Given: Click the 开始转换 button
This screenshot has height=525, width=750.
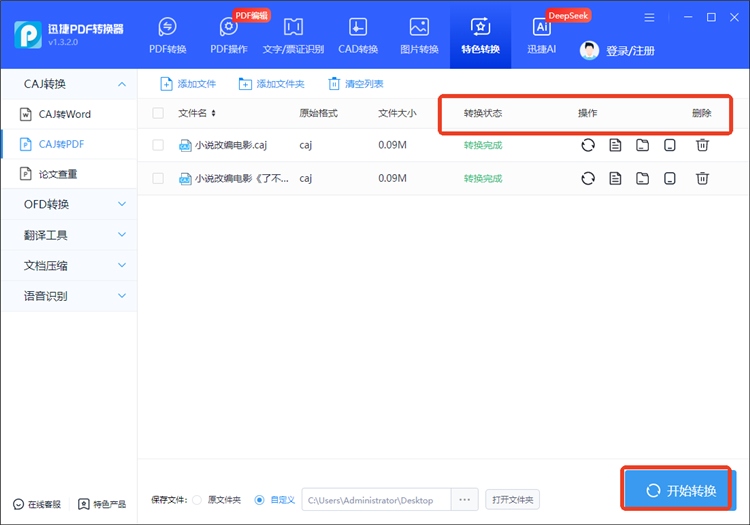Looking at the screenshot, I should [681, 490].
